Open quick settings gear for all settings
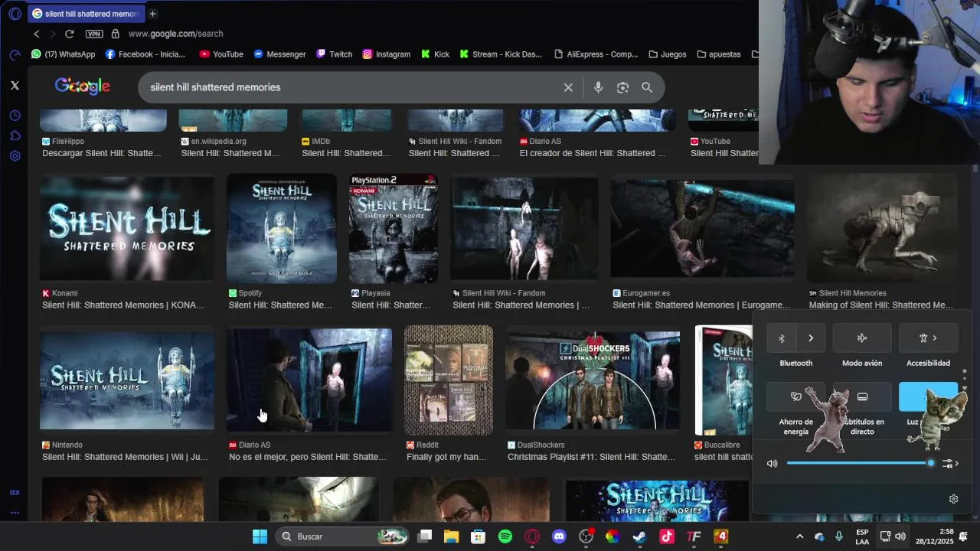This screenshot has height=551, width=980. [953, 499]
